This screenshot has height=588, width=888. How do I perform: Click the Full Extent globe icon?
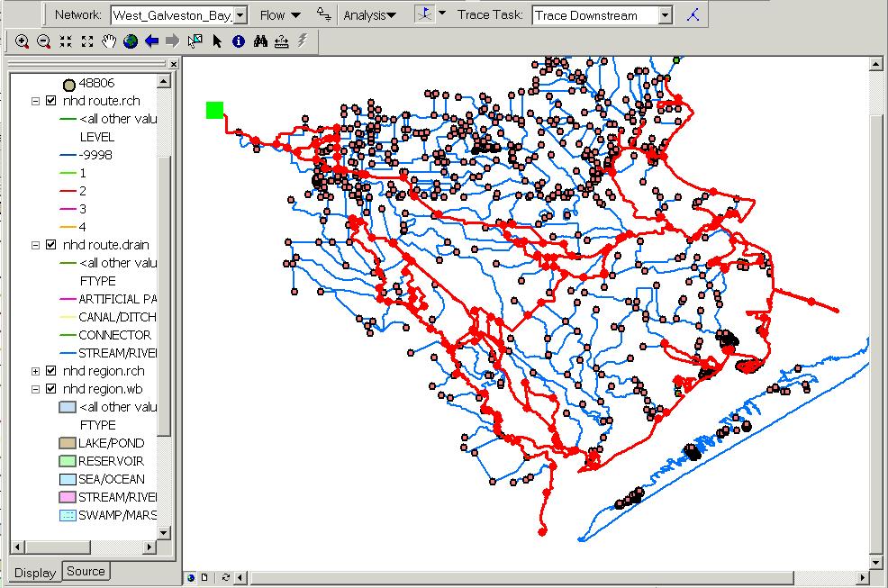131,41
